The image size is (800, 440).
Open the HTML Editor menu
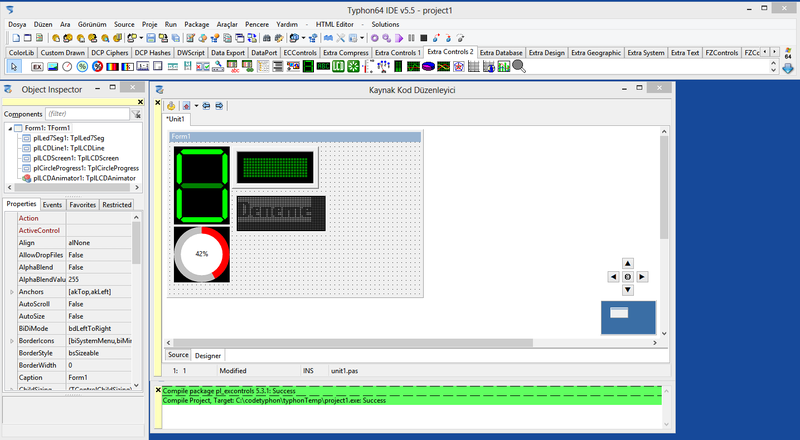pyautogui.click(x=335, y=24)
